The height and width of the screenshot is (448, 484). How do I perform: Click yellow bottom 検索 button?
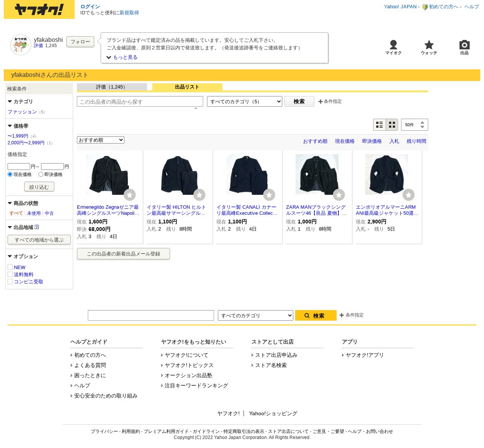(316, 315)
